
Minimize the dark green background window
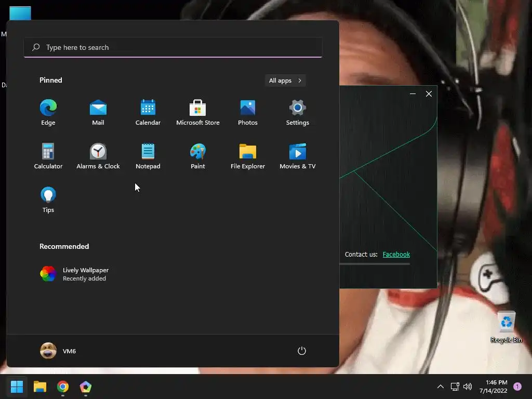click(x=413, y=94)
